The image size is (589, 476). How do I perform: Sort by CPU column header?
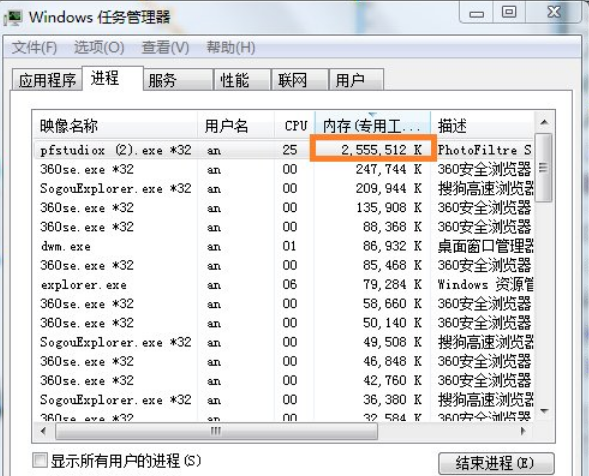tap(294, 125)
